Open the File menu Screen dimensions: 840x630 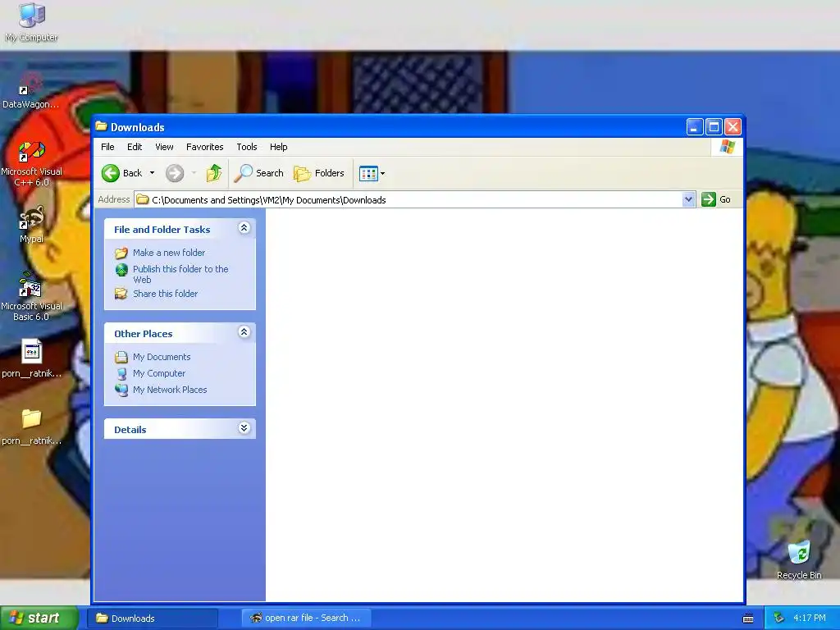click(107, 147)
